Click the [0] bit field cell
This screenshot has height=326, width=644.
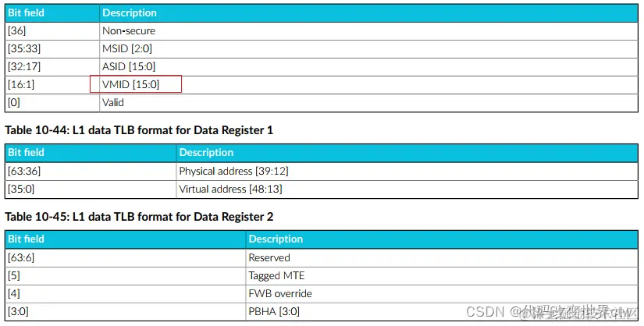52,103
